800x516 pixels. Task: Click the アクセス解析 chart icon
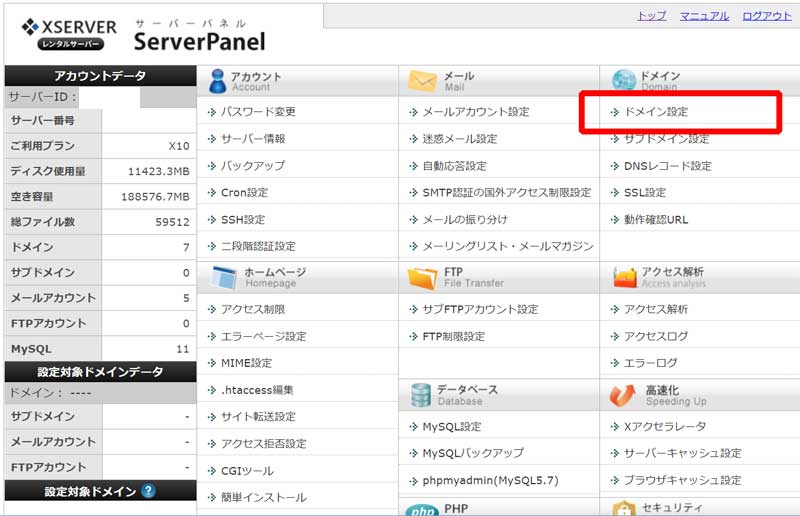click(x=625, y=277)
